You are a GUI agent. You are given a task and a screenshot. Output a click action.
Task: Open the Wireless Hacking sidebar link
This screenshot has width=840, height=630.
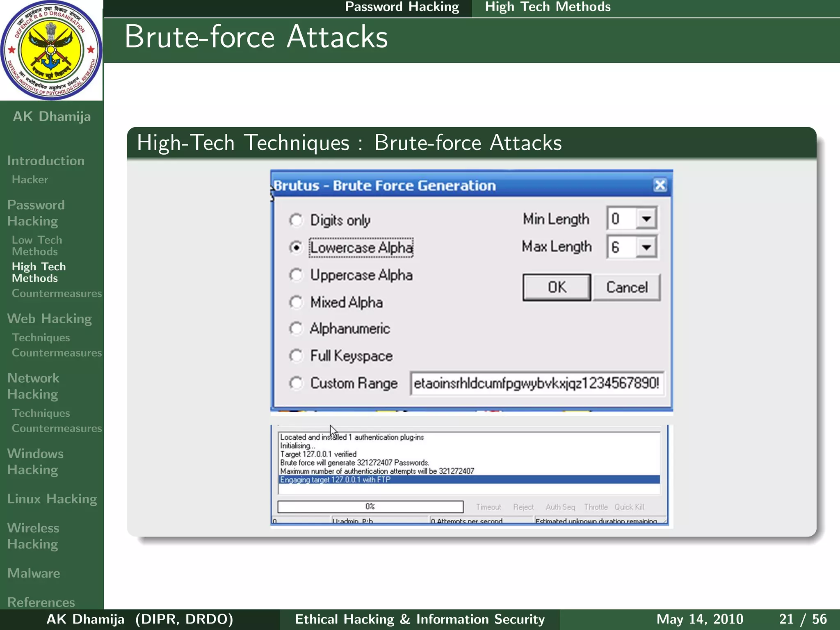click(33, 536)
